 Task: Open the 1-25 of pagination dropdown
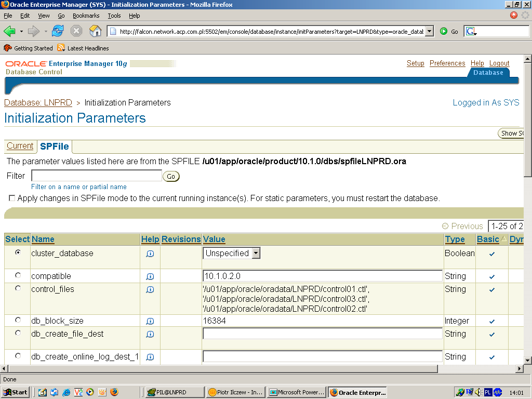point(506,226)
